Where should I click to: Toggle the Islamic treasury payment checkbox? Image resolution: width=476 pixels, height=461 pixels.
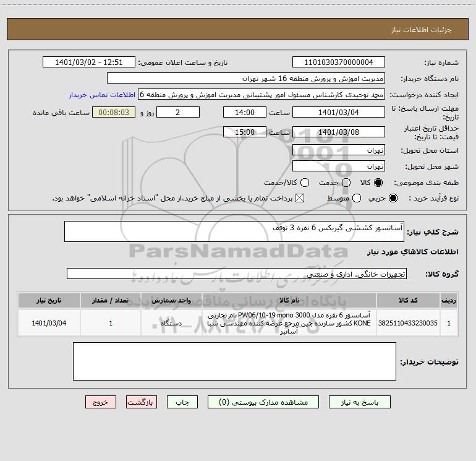point(300,198)
